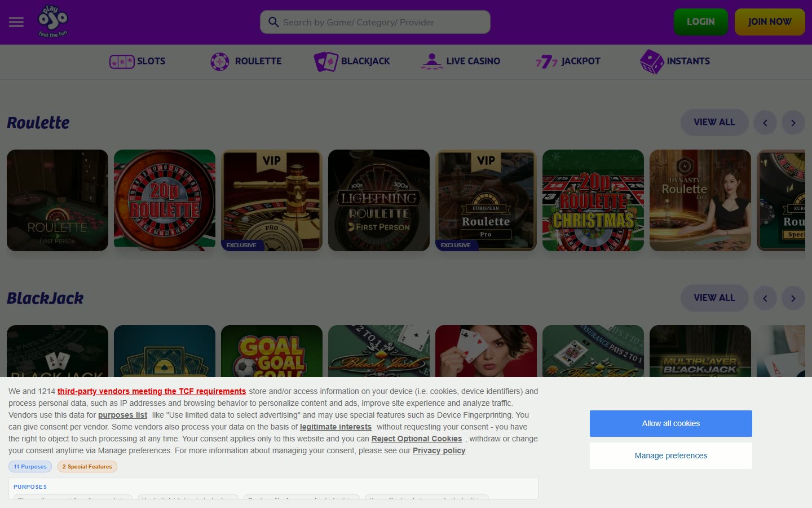Open the purposes list link
Viewport: 812px width, 508px height.
[x=122, y=415]
